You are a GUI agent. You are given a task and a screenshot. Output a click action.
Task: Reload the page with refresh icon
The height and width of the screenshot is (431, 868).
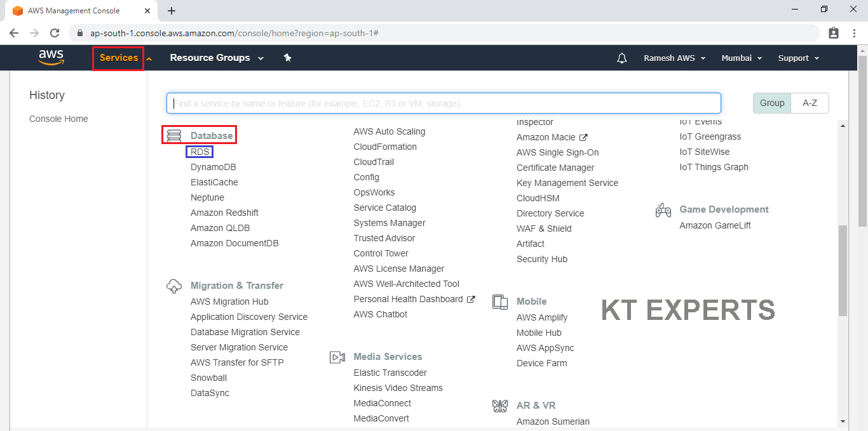(55, 33)
